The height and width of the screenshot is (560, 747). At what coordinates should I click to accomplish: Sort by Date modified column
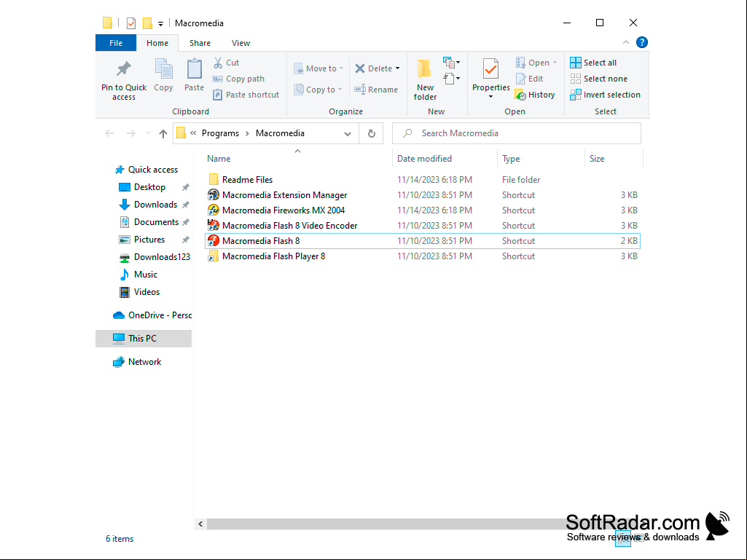click(x=424, y=159)
